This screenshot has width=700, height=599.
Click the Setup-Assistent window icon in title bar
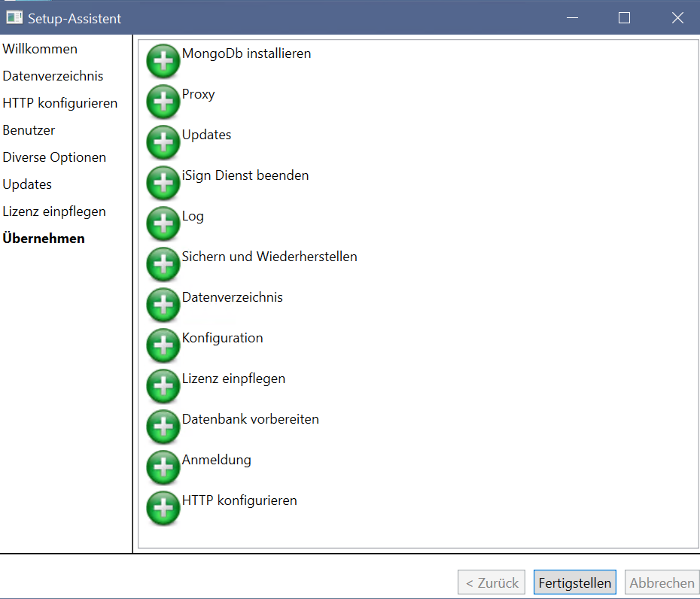point(14,18)
